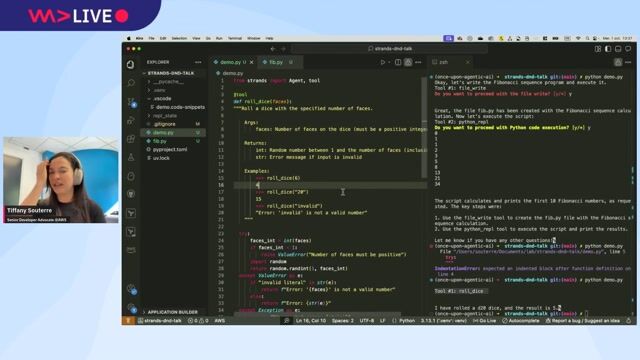Click the orange remote indicator in the status bar
The width and height of the screenshot is (640, 360).
[x=128, y=321]
